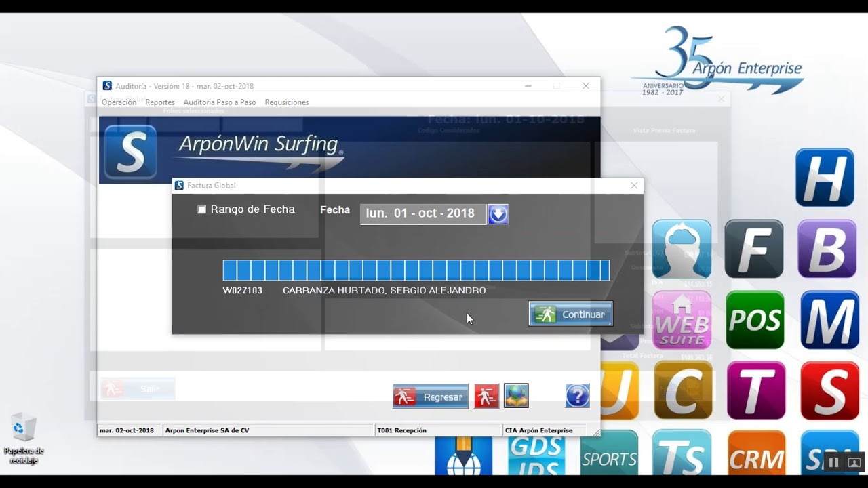Open the Auditoria Paso a Paso menu
Viewport: 868px width, 488px height.
point(220,102)
